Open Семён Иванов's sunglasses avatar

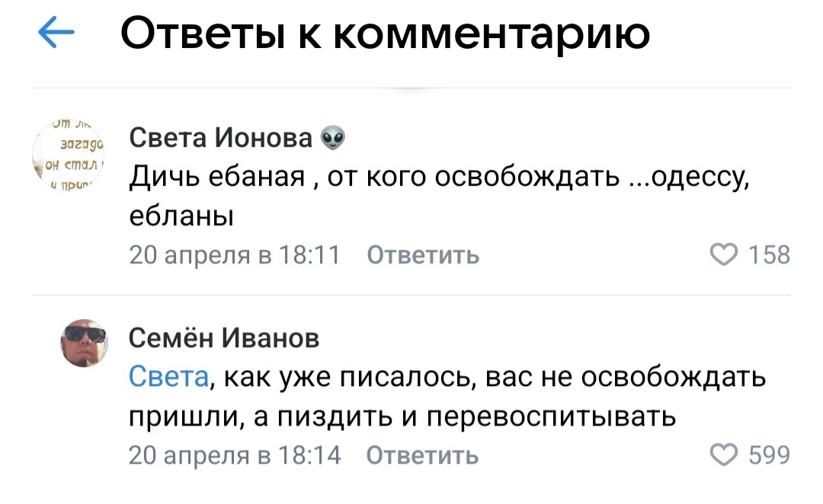[84, 342]
